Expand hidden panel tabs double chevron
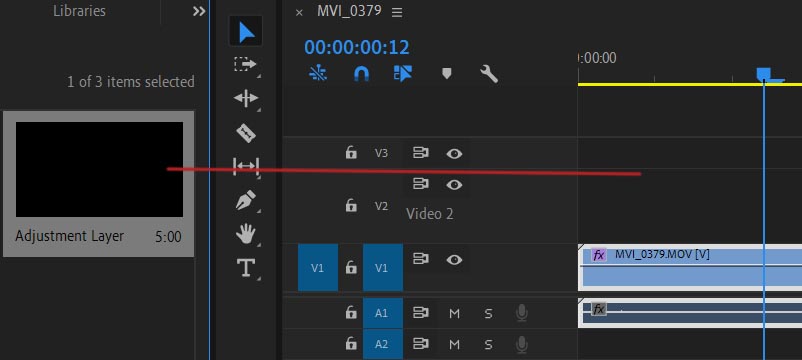Screen dimensions: 802x360 (x=199, y=11)
